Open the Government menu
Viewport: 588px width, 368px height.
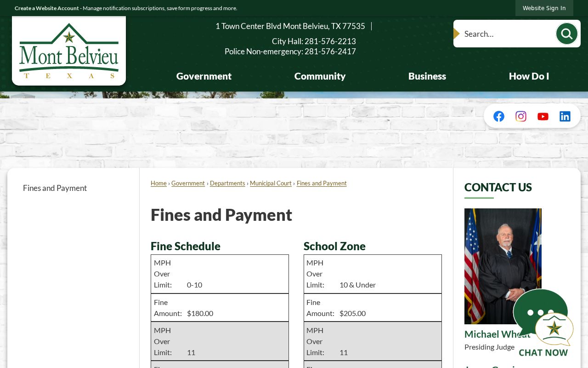click(204, 76)
